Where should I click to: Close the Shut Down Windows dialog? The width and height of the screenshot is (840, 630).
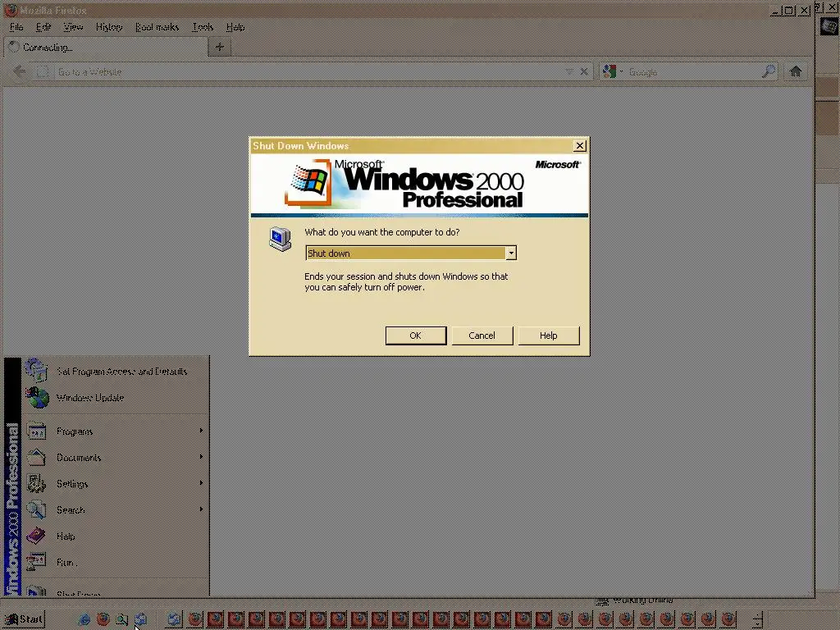[579, 146]
